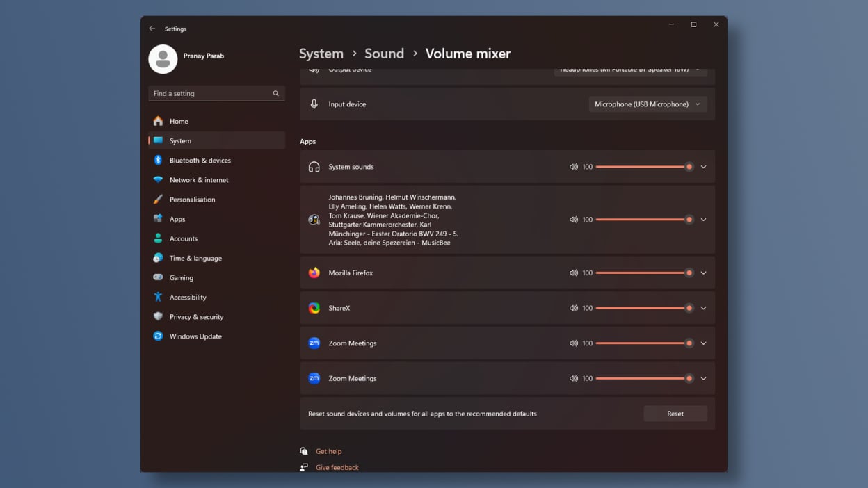Click the microphone Input device icon

[314, 104]
